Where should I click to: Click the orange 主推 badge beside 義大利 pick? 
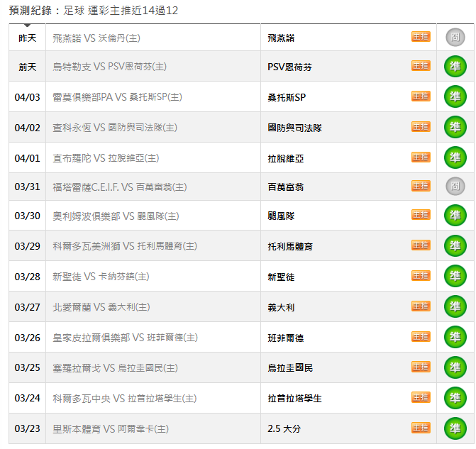(x=421, y=306)
